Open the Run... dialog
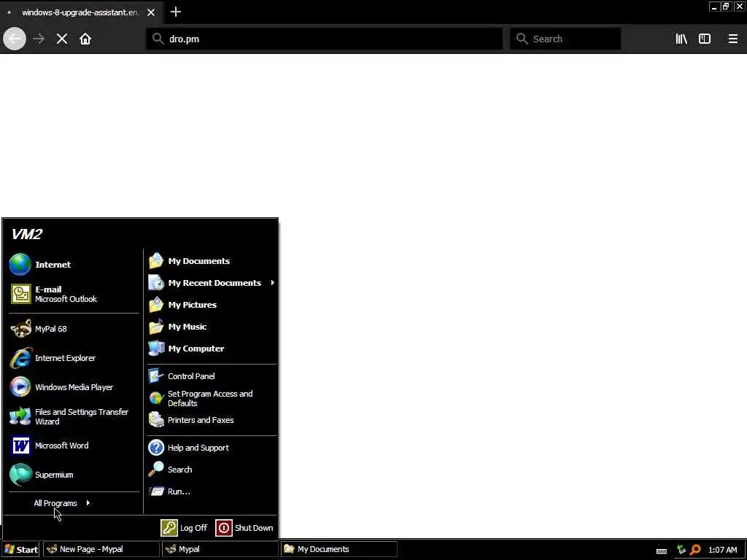This screenshot has height=560, width=747. tap(212, 491)
